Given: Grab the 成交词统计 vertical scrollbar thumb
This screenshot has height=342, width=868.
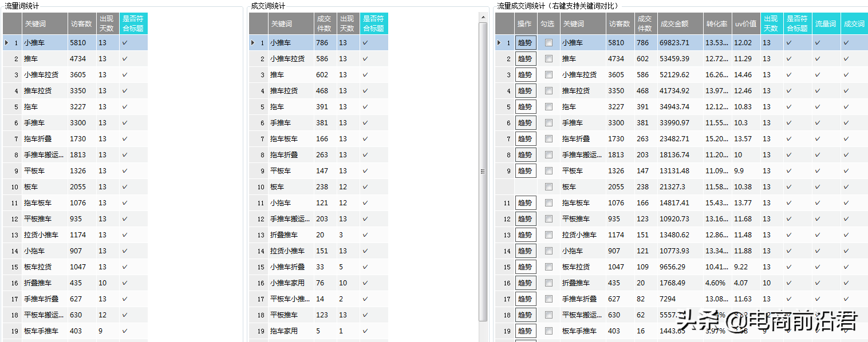Looking at the screenshot, I should coord(483,171).
